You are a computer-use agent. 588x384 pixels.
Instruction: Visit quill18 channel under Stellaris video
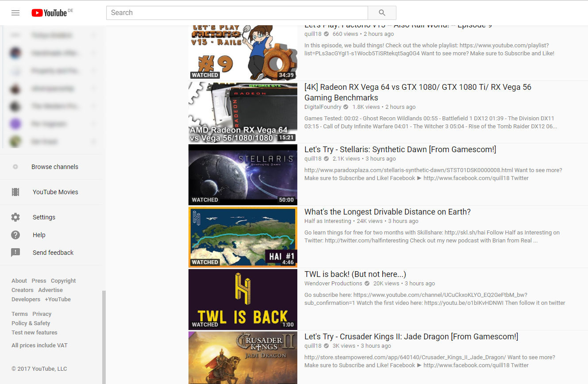313,159
